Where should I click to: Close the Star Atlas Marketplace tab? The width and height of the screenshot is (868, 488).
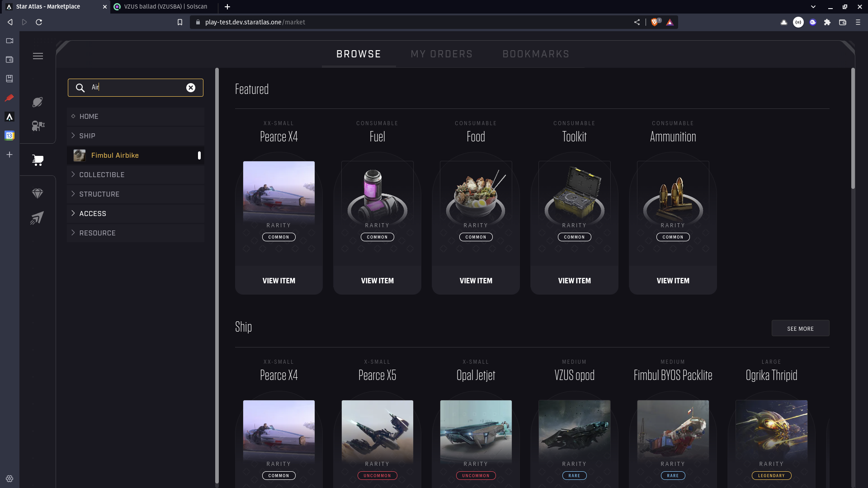[105, 7]
